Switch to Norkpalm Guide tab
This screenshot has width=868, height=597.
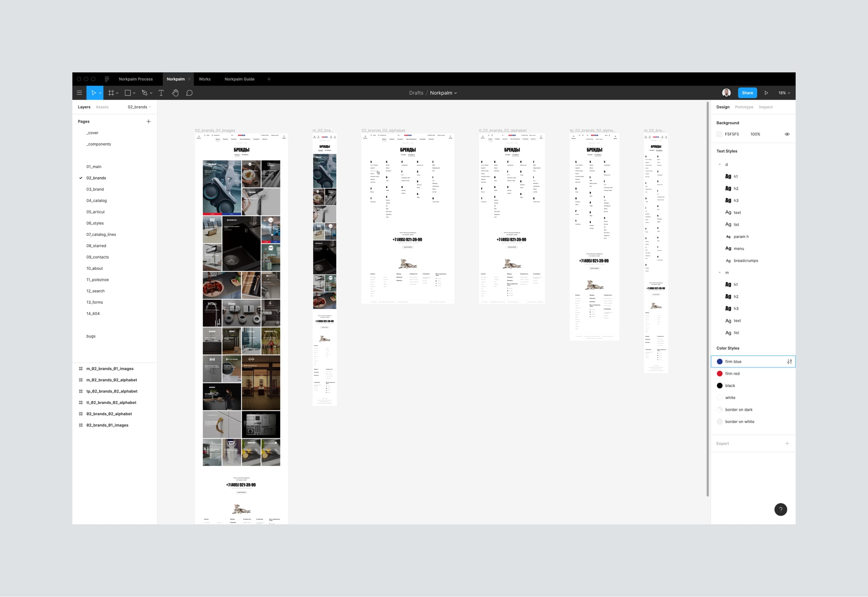click(x=239, y=79)
